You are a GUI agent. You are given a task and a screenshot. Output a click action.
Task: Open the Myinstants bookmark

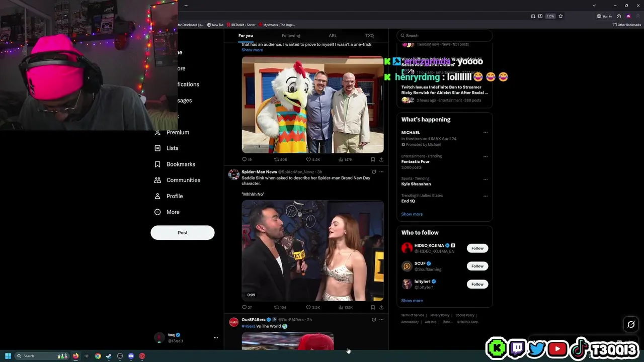click(276, 25)
